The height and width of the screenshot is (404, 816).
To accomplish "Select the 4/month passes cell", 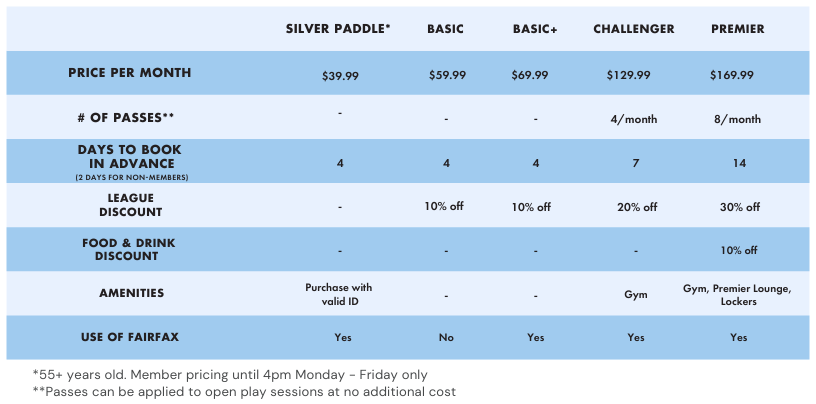I will pos(635,119).
